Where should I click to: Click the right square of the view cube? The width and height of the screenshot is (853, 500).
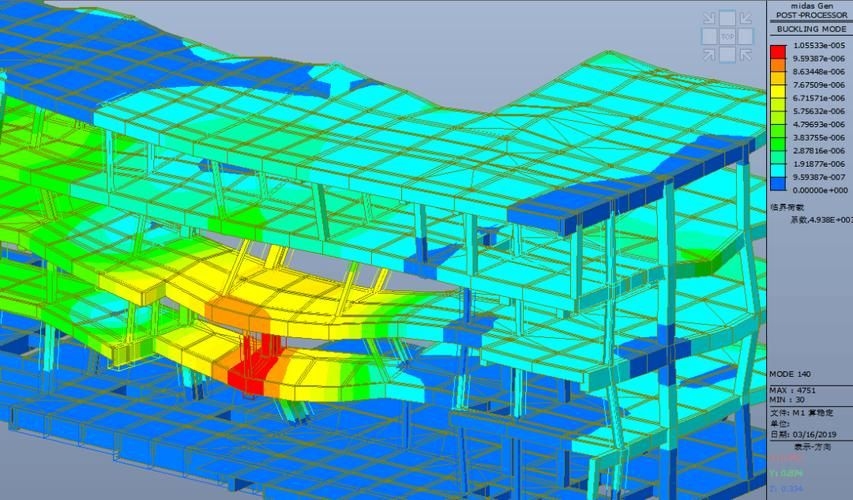pos(746,37)
